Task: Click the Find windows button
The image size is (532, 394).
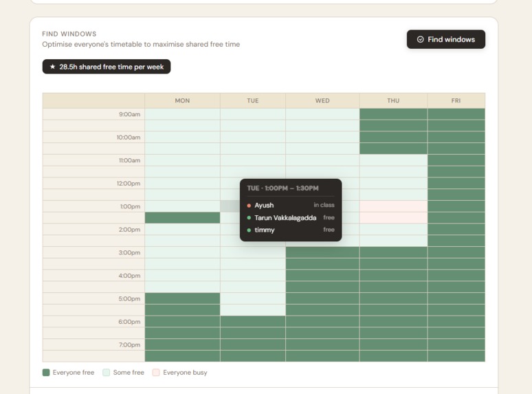Action: (446, 39)
